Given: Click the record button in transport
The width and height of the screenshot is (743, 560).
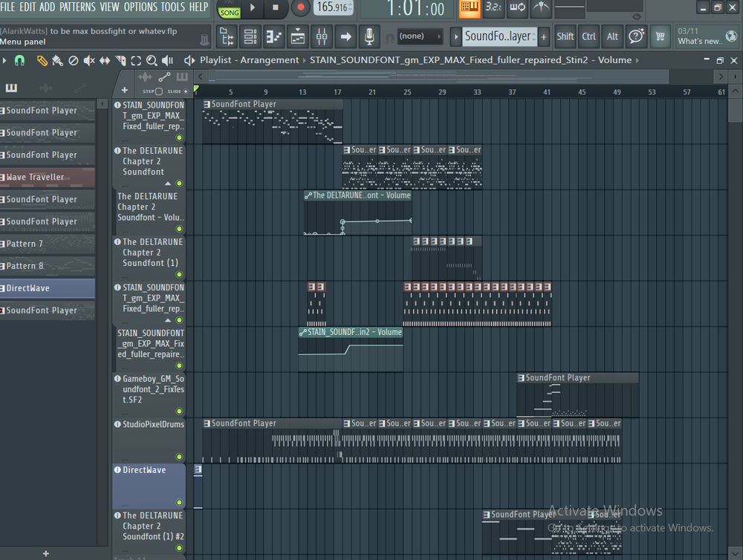Looking at the screenshot, I should tap(300, 8).
